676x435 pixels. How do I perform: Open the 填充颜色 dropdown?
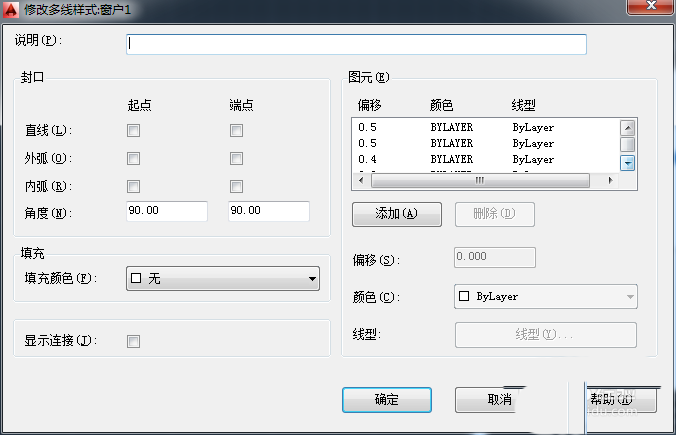[223, 279]
